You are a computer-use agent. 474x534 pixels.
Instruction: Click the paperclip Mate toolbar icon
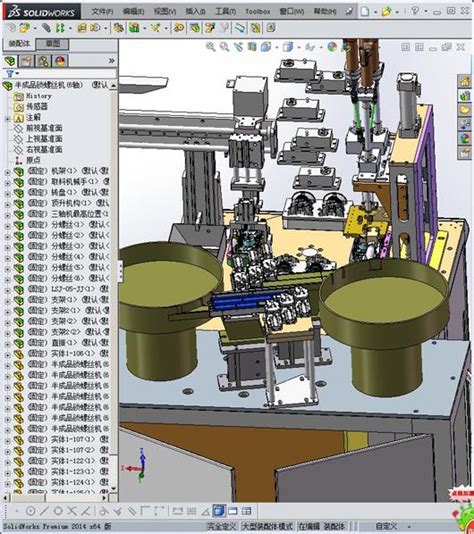pyautogui.click(x=46, y=28)
